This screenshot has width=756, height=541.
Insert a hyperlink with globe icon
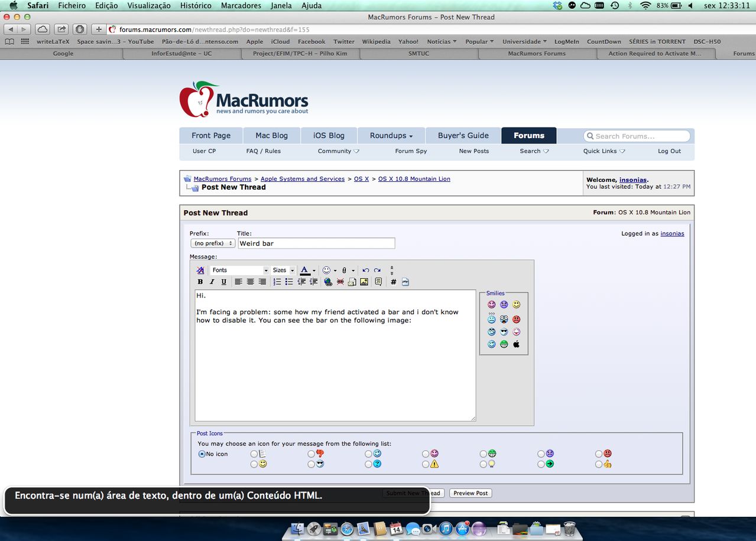tap(328, 282)
